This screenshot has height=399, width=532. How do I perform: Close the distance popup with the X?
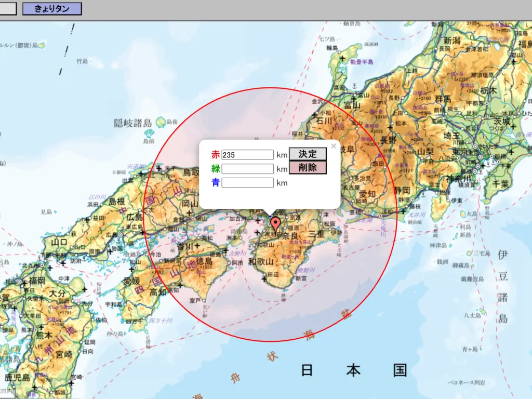point(334,147)
